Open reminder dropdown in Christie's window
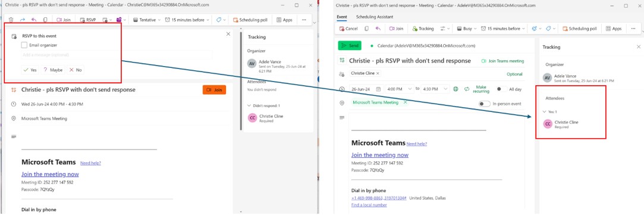The image size is (644, 218). pos(187,19)
